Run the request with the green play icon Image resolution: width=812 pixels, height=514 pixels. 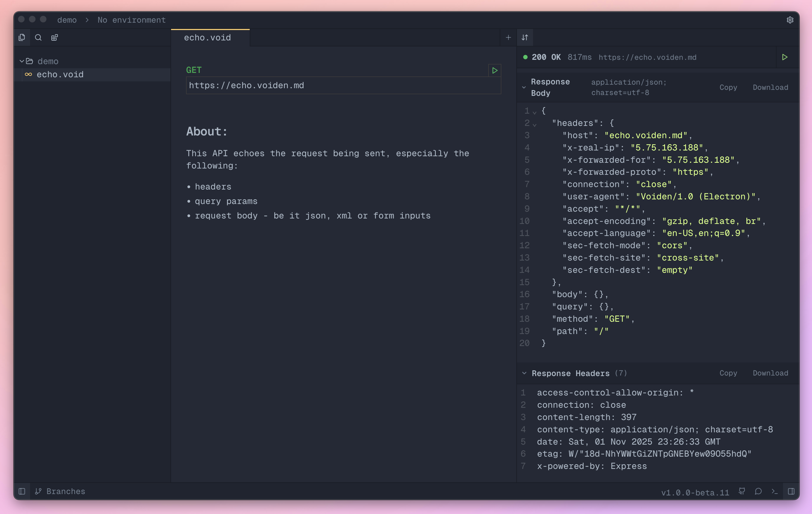click(494, 70)
